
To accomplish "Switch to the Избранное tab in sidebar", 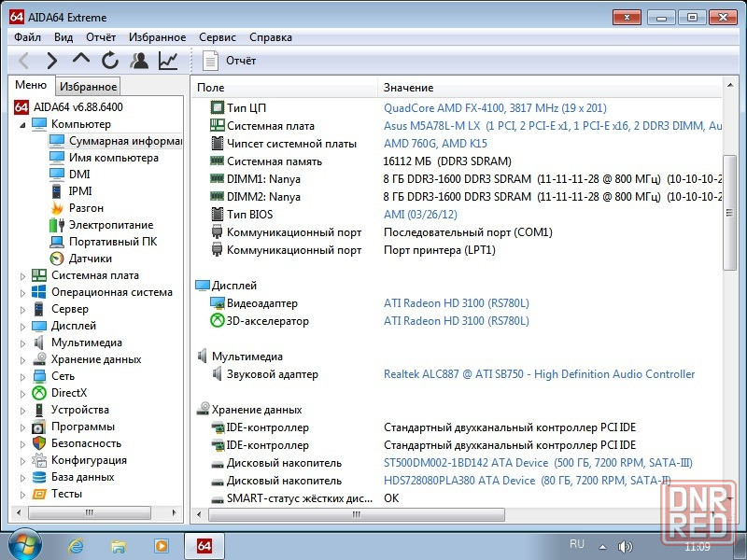I will tap(88, 87).
